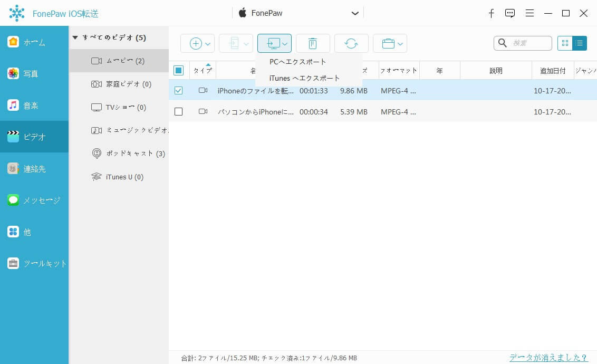Viewport: 597px width, 364px height.
Task: Open the feedback chat bubble icon
Action: click(510, 13)
